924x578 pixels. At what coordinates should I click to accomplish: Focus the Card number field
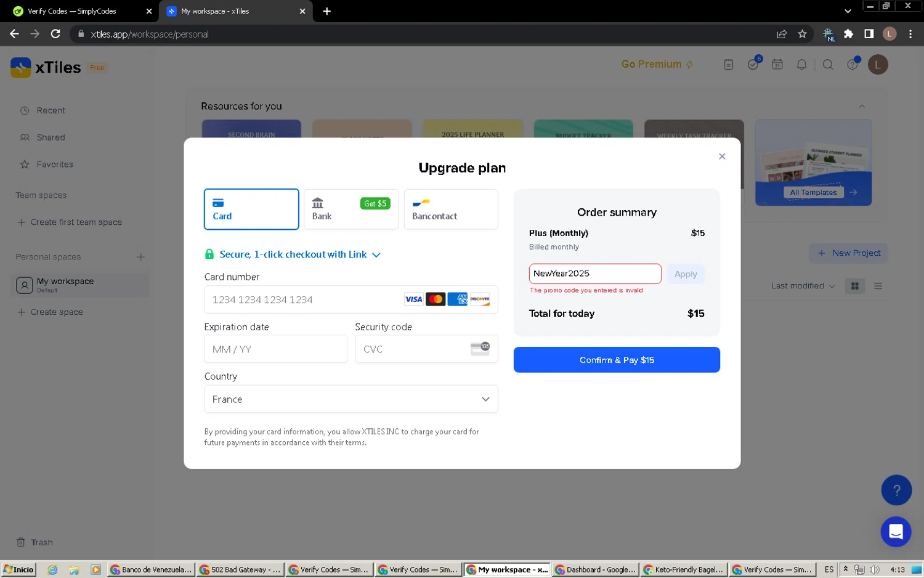(x=351, y=299)
